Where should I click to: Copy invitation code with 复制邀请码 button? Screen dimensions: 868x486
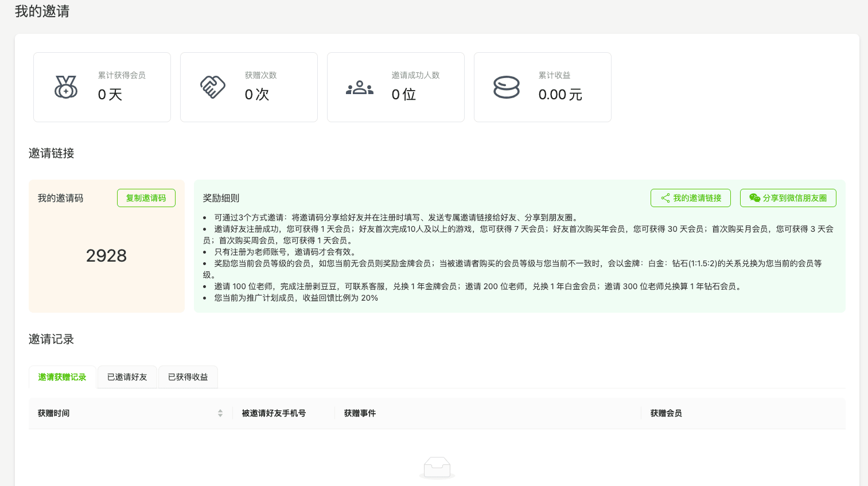pos(146,198)
